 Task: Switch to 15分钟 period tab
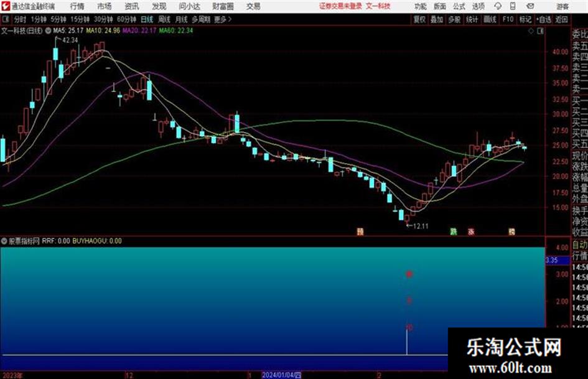[x=80, y=19]
